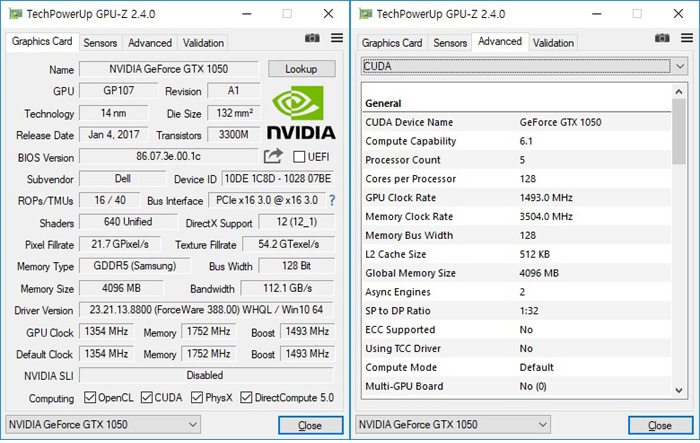
Task: Toggle the DirectCompute 5.0 checkbox
Action: tap(246, 397)
